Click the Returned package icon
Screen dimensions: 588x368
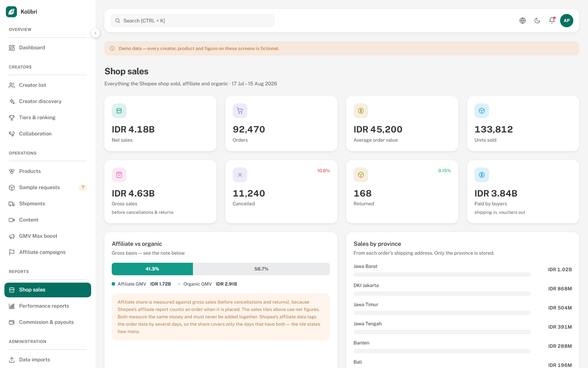[361, 175]
